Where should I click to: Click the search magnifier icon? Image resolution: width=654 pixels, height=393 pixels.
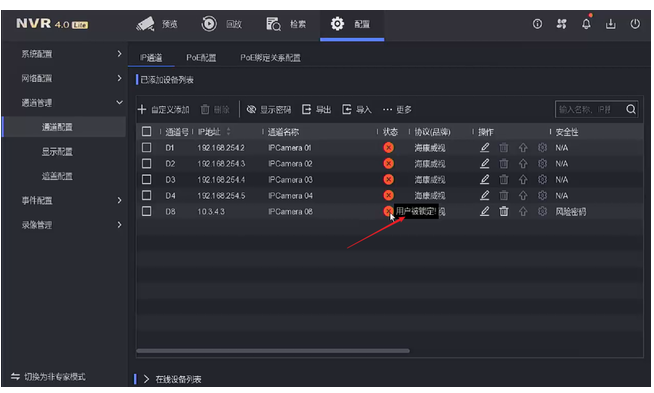pos(631,109)
